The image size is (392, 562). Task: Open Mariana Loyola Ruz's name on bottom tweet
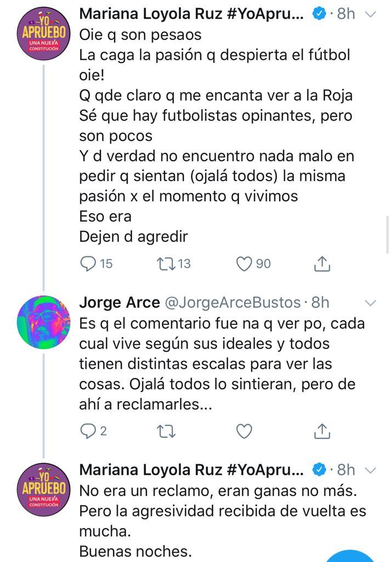coord(181,469)
